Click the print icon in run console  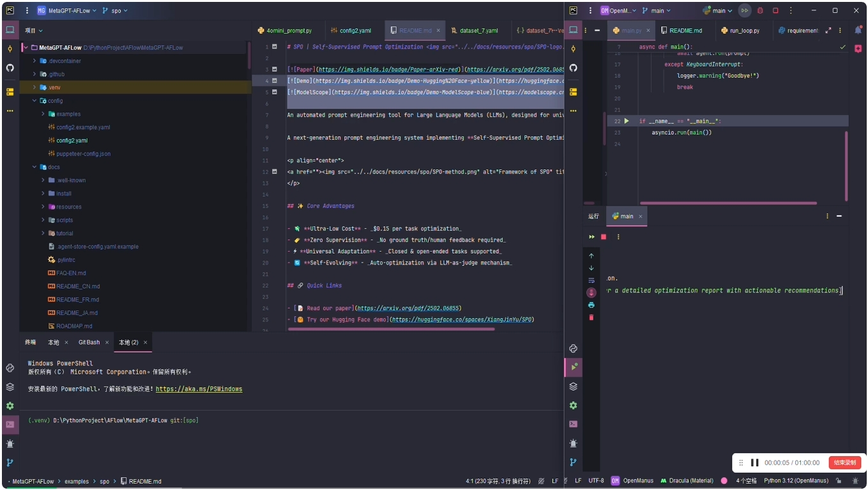click(591, 305)
